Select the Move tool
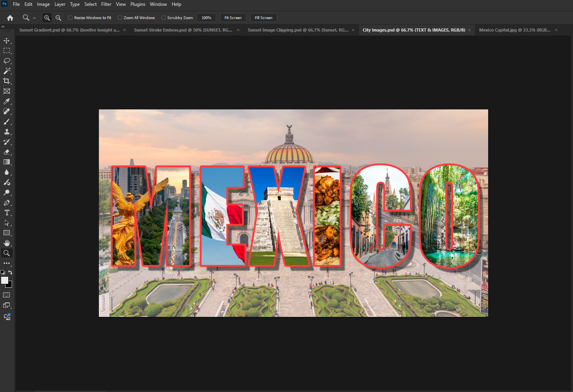The height and width of the screenshot is (392, 573). point(7,40)
